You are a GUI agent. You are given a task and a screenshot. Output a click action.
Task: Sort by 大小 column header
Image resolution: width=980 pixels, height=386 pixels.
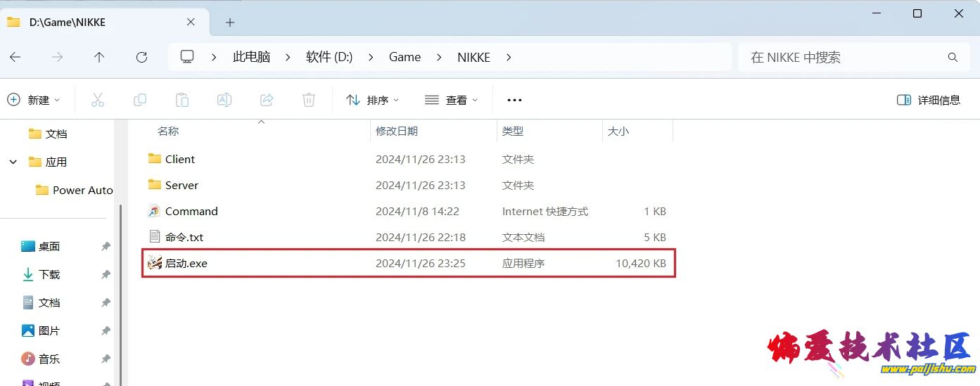click(618, 131)
